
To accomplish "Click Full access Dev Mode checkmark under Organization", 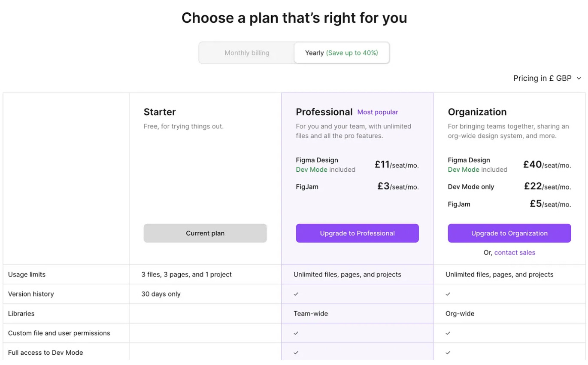I will click(x=448, y=353).
